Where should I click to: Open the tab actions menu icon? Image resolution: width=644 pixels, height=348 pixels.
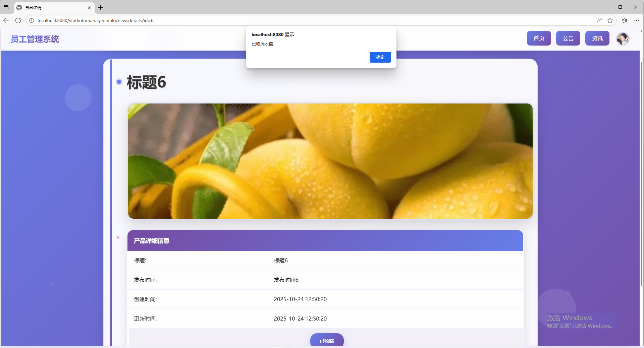coord(6,7)
